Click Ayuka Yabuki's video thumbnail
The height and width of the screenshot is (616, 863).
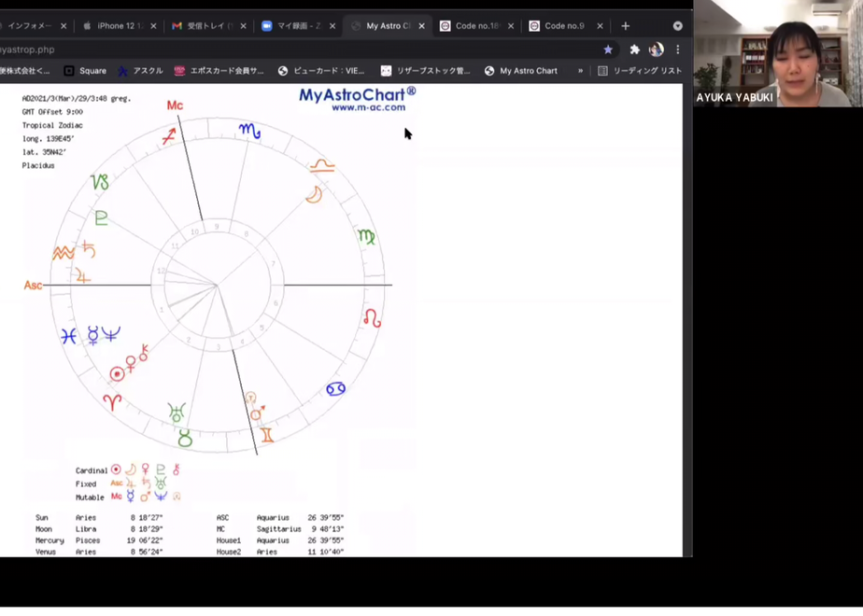(x=778, y=53)
